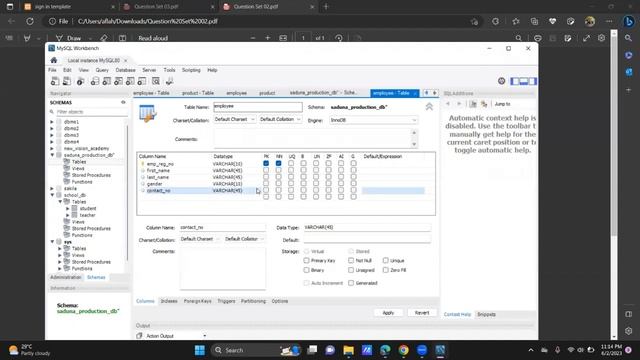Open column Default Collation dropdown
This screenshot has width=640, height=360.
pos(245,239)
